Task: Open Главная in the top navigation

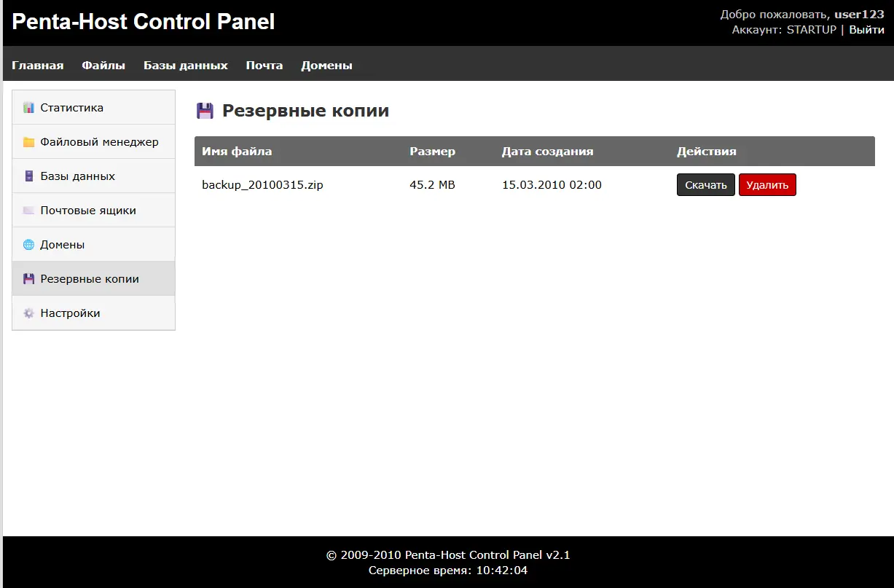Action: point(38,66)
